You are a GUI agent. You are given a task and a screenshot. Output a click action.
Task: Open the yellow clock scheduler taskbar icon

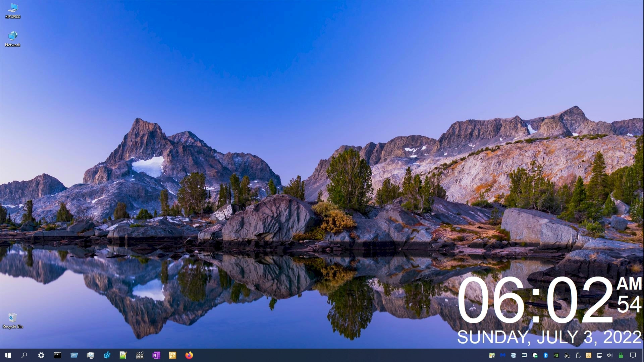coord(173,355)
